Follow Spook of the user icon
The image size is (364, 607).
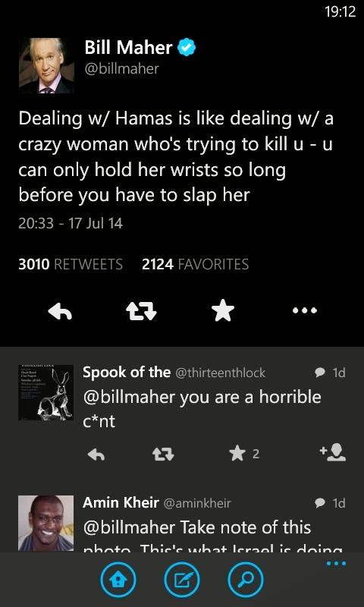(333, 453)
